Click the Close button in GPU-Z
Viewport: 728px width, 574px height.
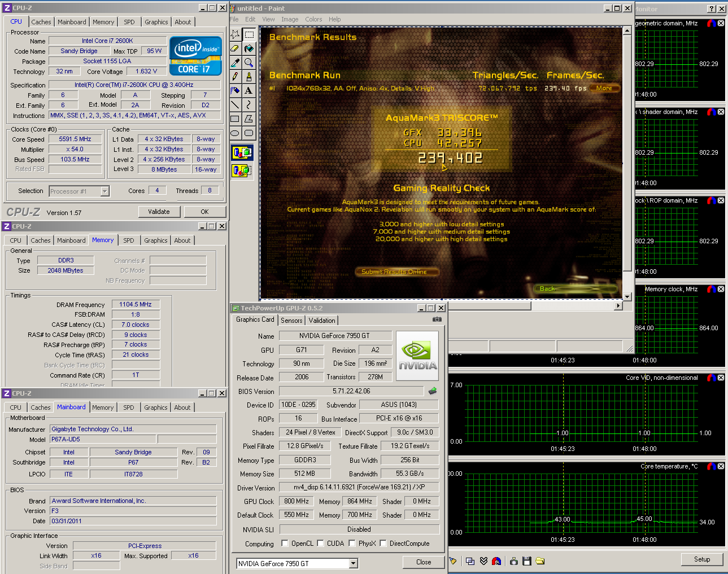point(424,562)
